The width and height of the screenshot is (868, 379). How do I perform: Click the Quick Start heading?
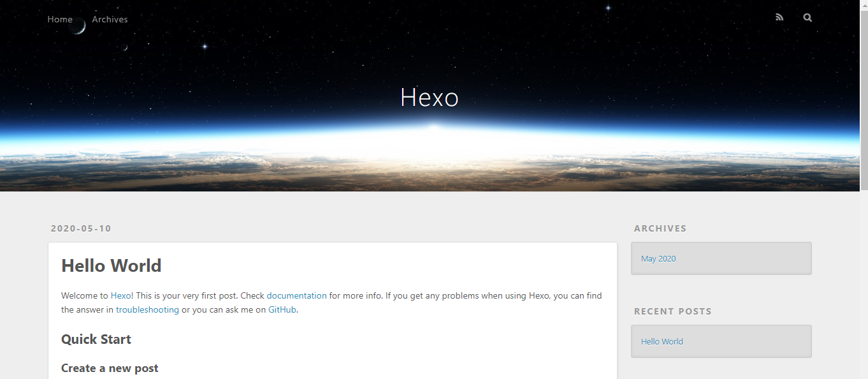pos(96,339)
